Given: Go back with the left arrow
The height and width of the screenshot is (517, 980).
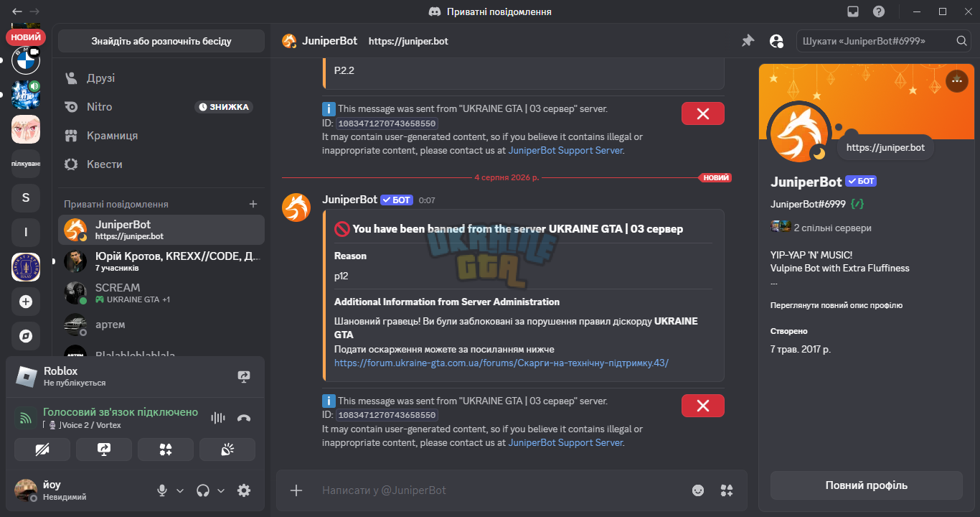Looking at the screenshot, I should coord(17,11).
